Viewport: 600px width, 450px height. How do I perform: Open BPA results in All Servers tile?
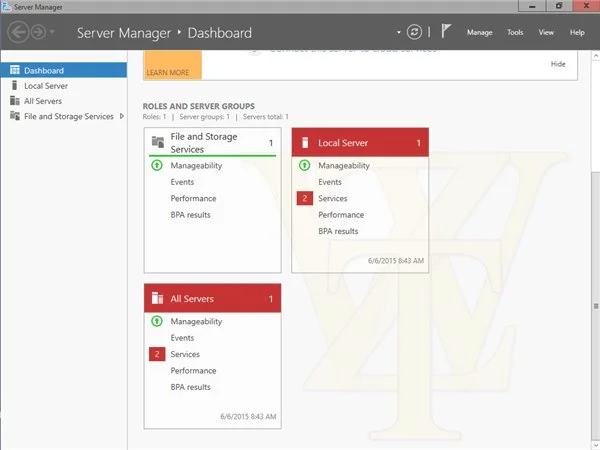tap(191, 387)
